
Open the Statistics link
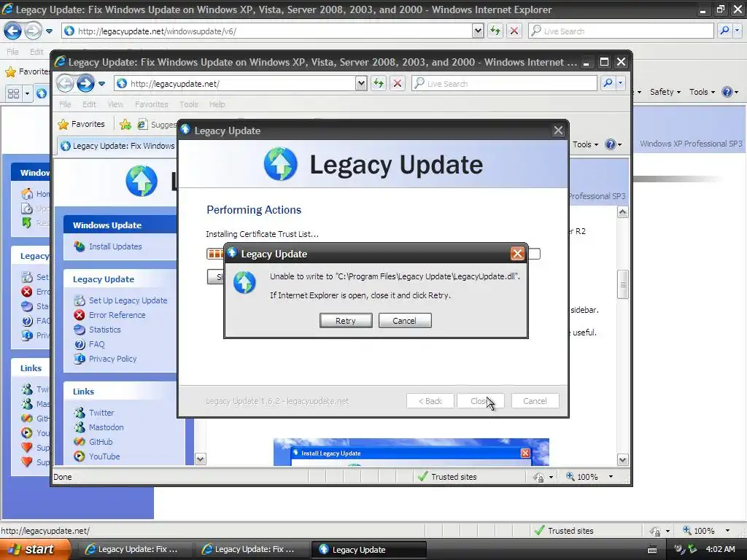pos(105,330)
